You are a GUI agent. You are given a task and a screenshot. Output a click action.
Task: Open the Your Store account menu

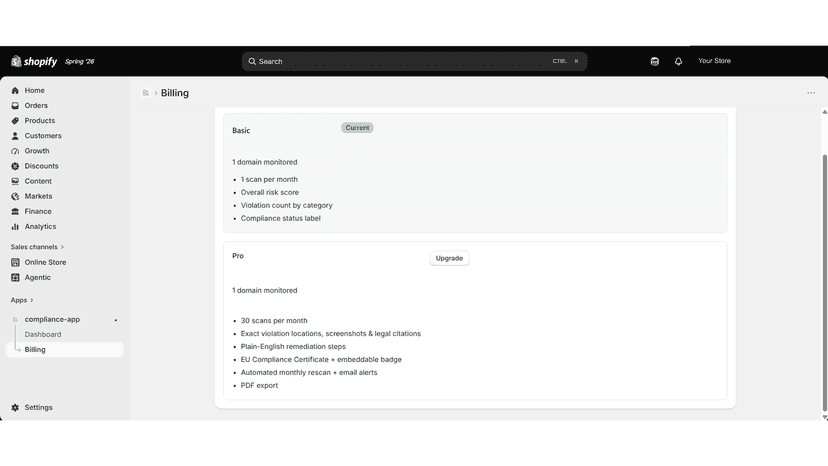(714, 61)
